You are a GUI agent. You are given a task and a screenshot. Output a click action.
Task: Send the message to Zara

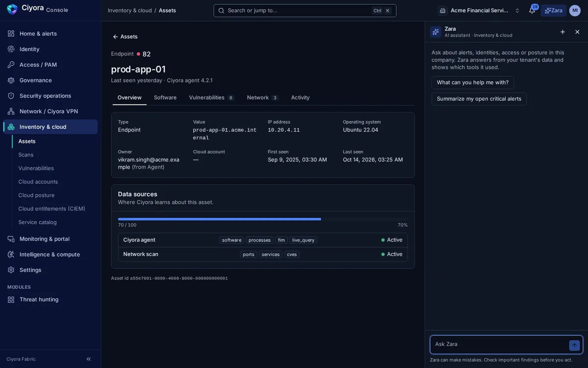[574, 345]
